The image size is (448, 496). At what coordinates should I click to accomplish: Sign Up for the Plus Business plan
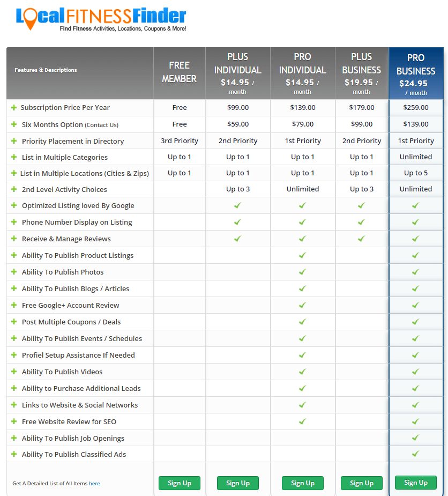click(362, 483)
